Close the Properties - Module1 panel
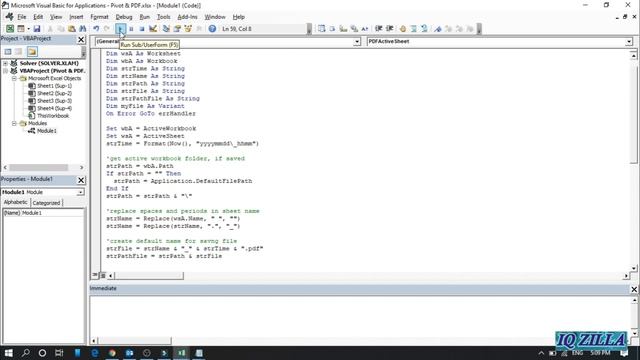This screenshot has height=360, width=640. tap(81, 180)
